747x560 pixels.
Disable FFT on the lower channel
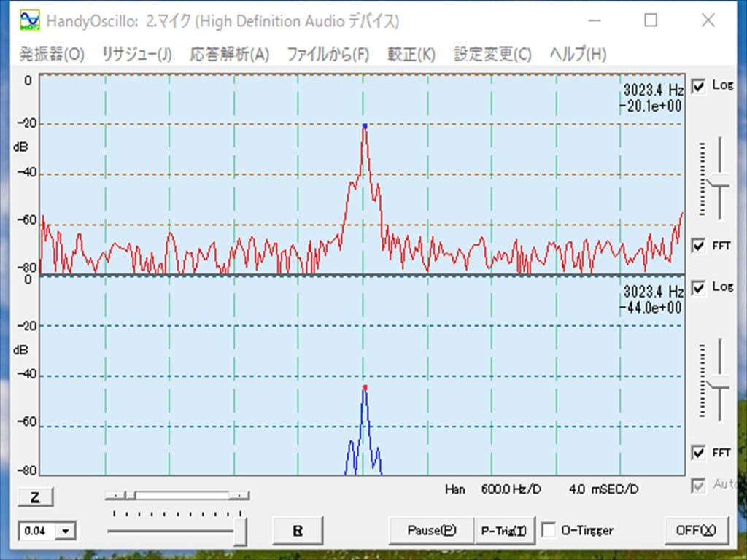click(699, 453)
